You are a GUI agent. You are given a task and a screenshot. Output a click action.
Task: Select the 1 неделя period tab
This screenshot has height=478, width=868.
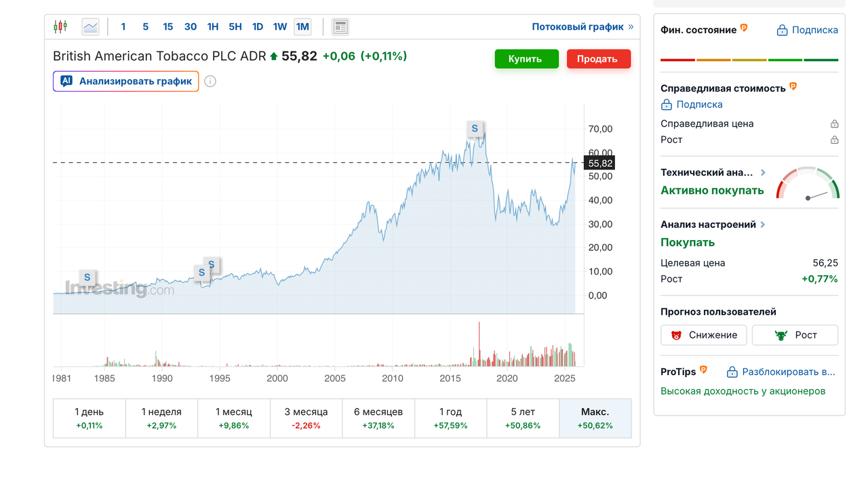pyautogui.click(x=161, y=418)
